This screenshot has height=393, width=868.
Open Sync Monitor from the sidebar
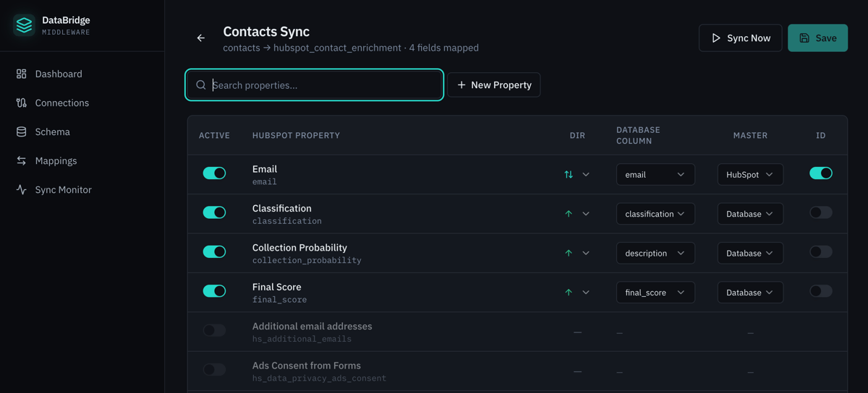[x=63, y=189]
